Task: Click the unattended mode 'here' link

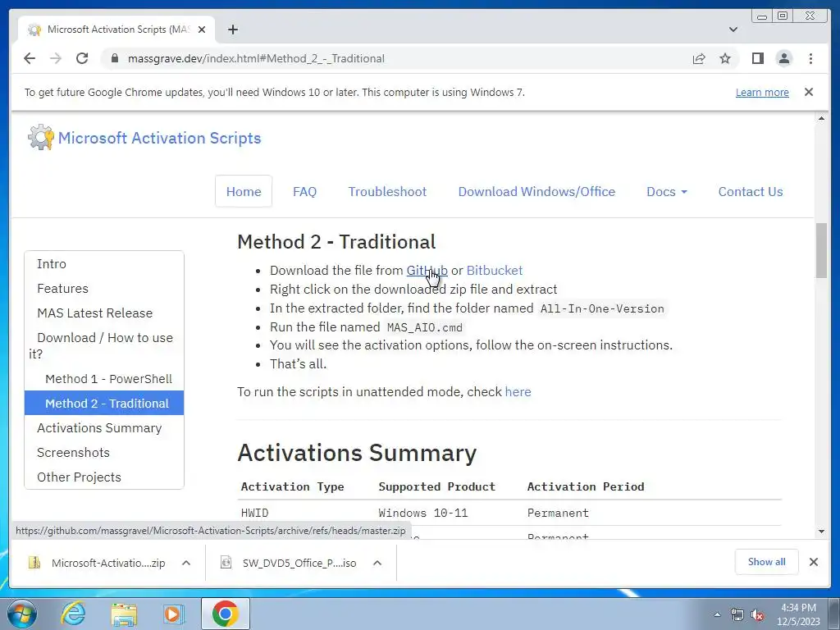Action: (x=518, y=391)
